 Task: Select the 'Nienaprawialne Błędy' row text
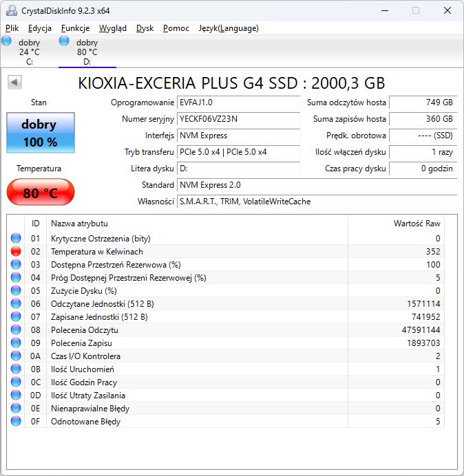pos(90,409)
